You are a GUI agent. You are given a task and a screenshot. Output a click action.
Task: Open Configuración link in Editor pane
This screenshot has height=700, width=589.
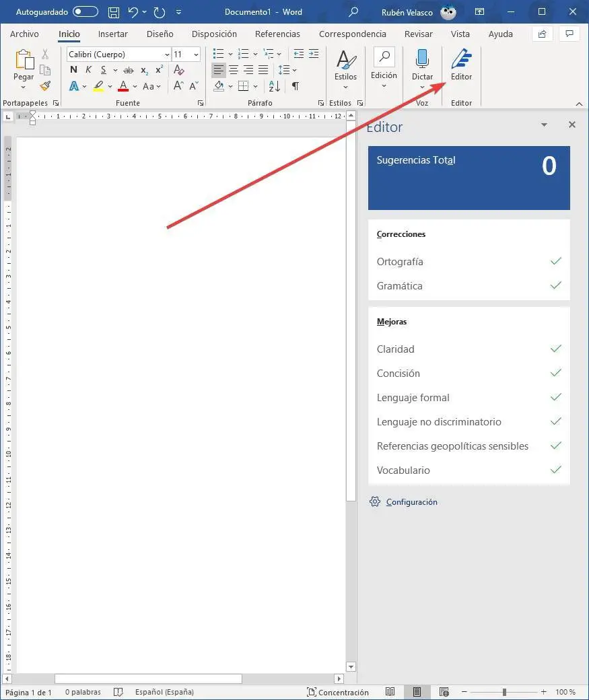point(411,502)
